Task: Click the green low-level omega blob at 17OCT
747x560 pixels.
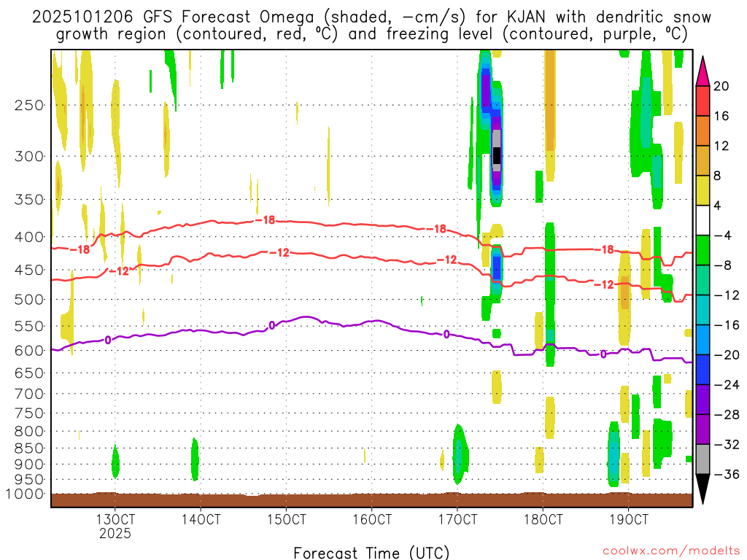Action: [460, 454]
